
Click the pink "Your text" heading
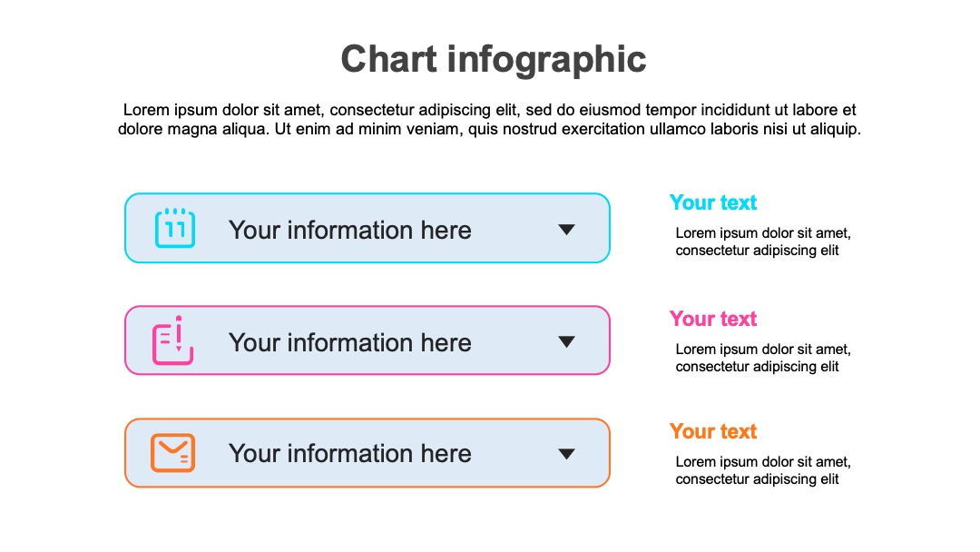(713, 319)
